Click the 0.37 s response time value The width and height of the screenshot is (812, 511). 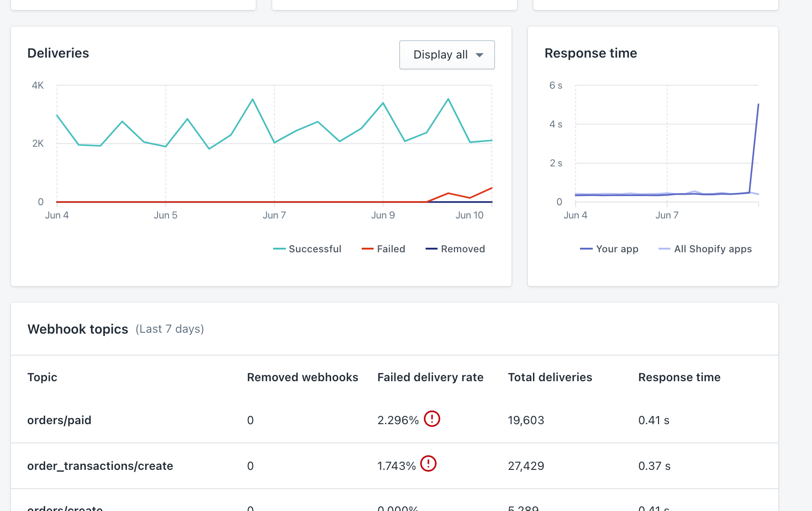coord(654,466)
